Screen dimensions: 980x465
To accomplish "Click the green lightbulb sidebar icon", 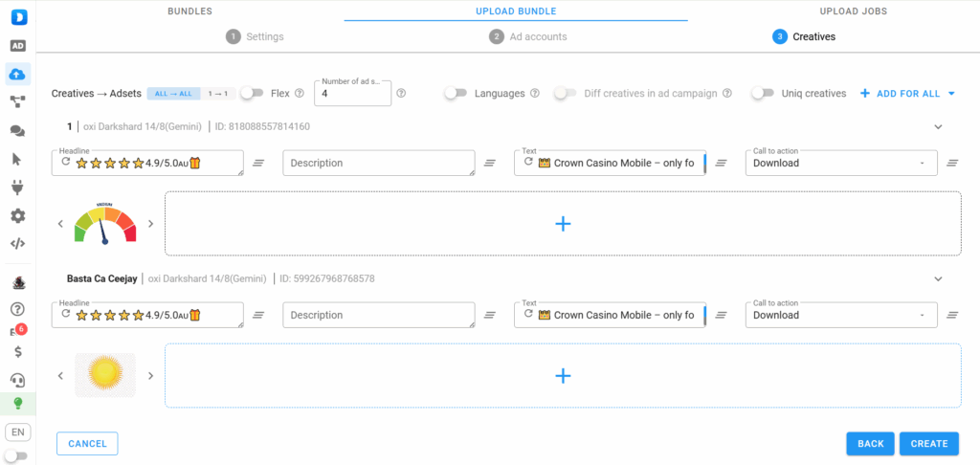I will point(18,404).
